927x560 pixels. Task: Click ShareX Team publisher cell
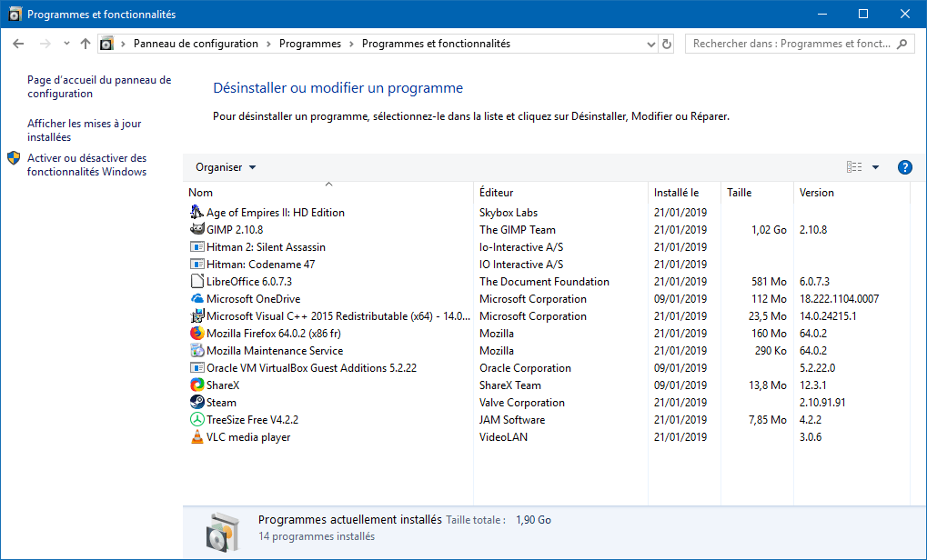(x=510, y=385)
